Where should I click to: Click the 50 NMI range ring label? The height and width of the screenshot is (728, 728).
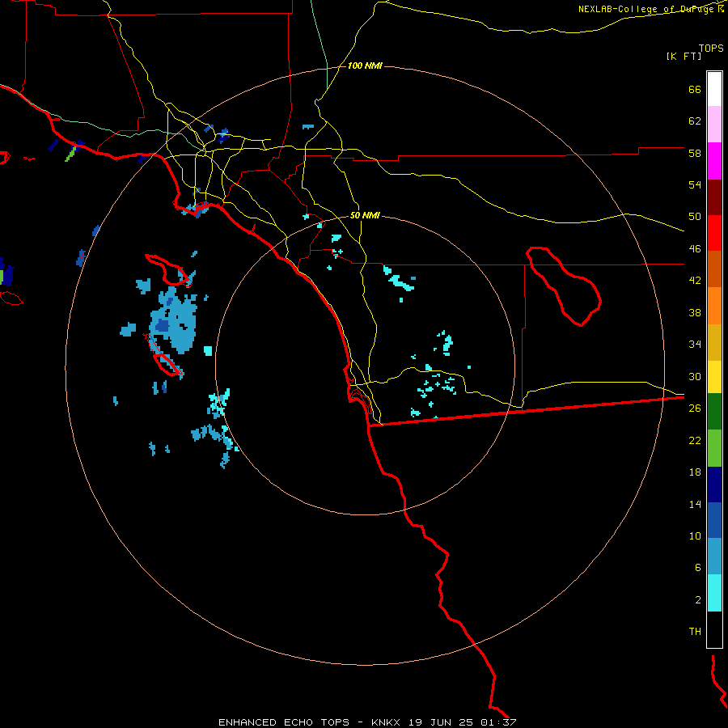point(365,215)
